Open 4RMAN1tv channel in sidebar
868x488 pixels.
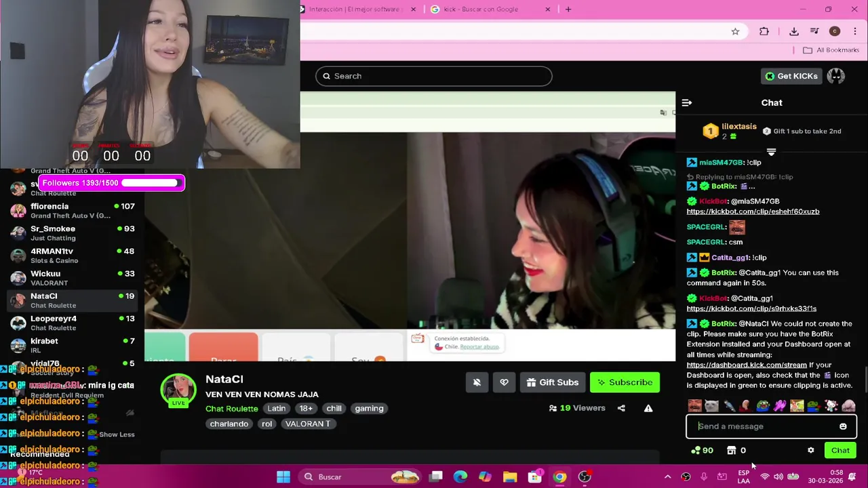coord(73,256)
